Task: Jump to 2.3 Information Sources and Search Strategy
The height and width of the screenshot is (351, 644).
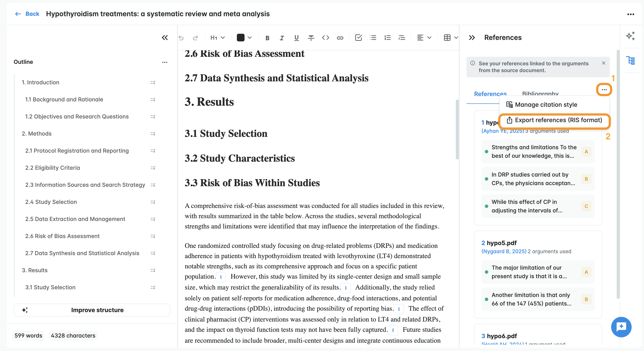Action: pos(85,185)
